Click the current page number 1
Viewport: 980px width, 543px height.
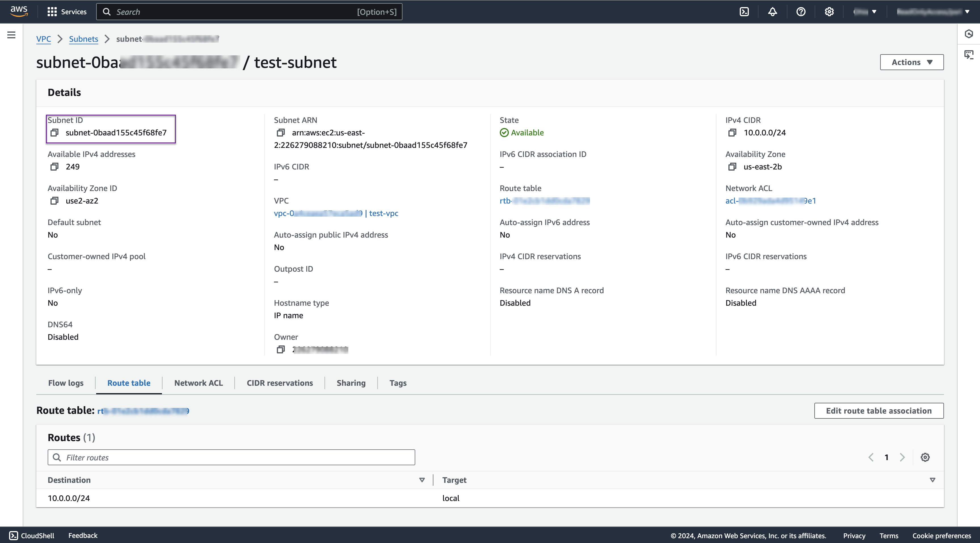pyautogui.click(x=886, y=457)
